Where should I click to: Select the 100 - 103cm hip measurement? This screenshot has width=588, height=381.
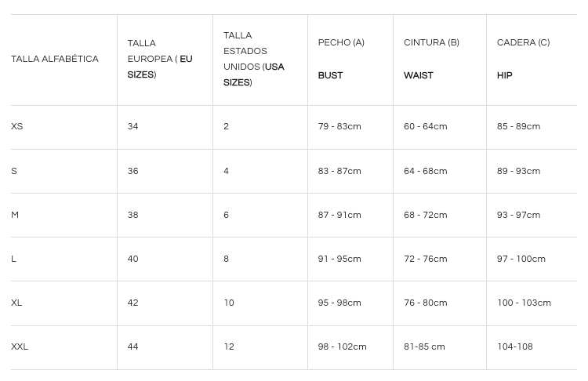pos(524,303)
